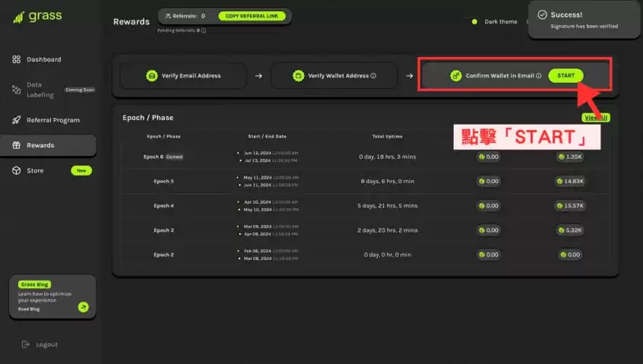Click the Epoch 3 row label
This screenshot has width=643, height=364.
(163, 230)
